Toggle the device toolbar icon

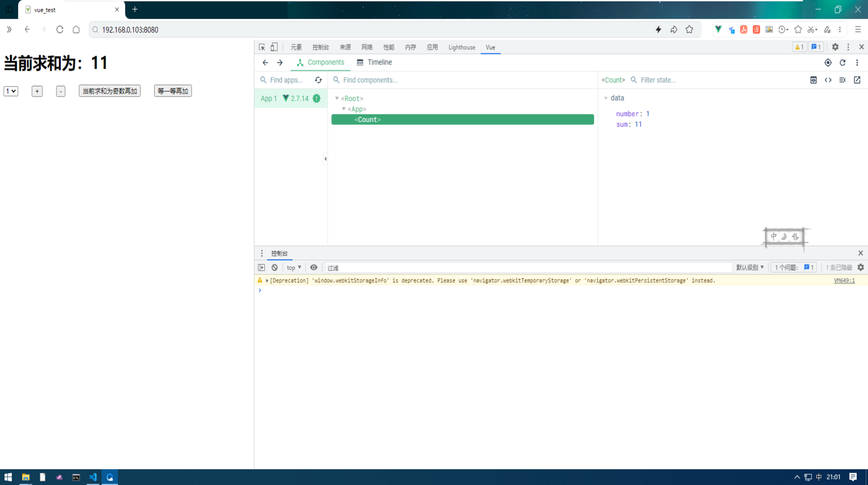pyautogui.click(x=274, y=47)
